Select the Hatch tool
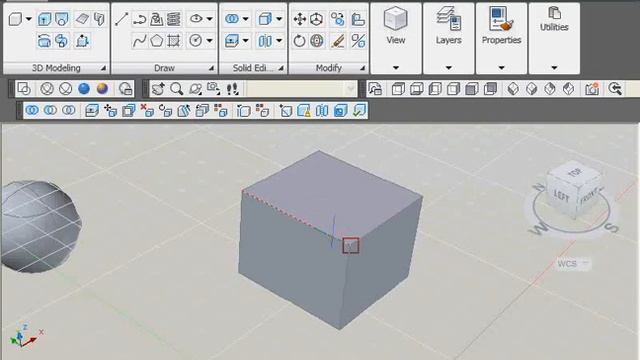Screen dimensions: 640x360 click(174, 41)
